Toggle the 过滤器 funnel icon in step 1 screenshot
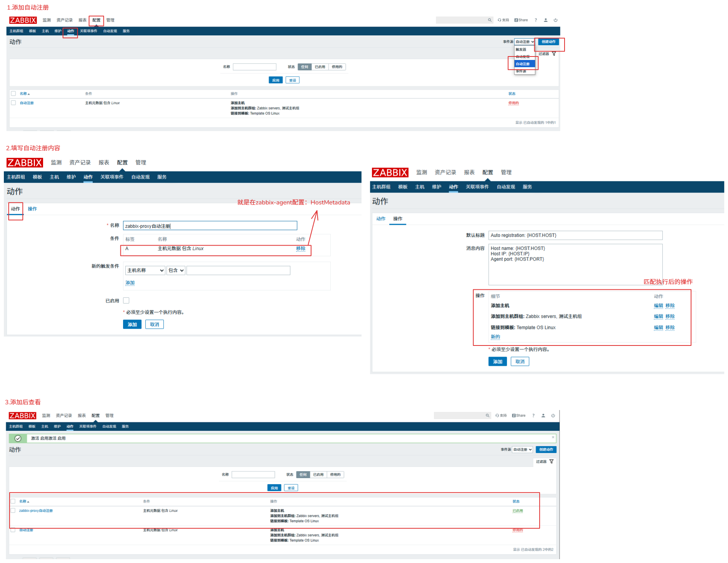Image resolution: width=728 pixels, height=563 pixels. (x=554, y=54)
